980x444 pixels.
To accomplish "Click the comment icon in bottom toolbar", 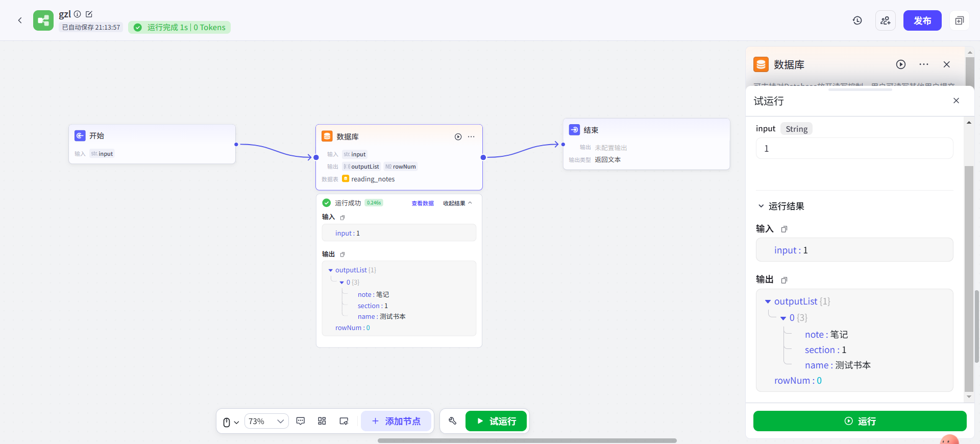I will click(301, 421).
